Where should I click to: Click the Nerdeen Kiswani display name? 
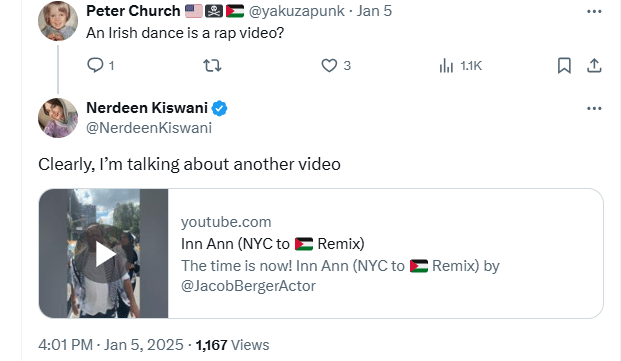tap(147, 108)
